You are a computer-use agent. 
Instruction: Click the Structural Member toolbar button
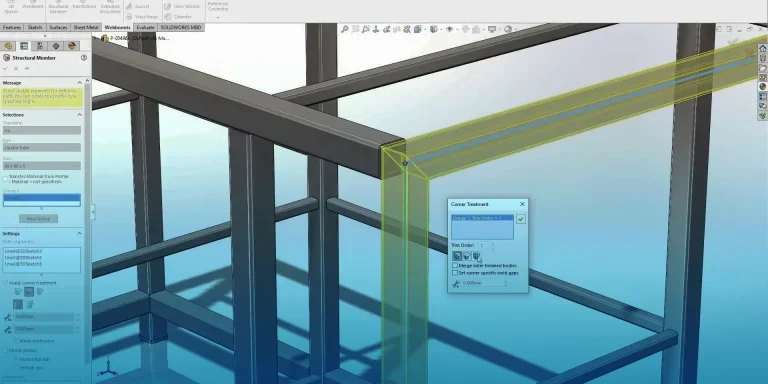58,7
